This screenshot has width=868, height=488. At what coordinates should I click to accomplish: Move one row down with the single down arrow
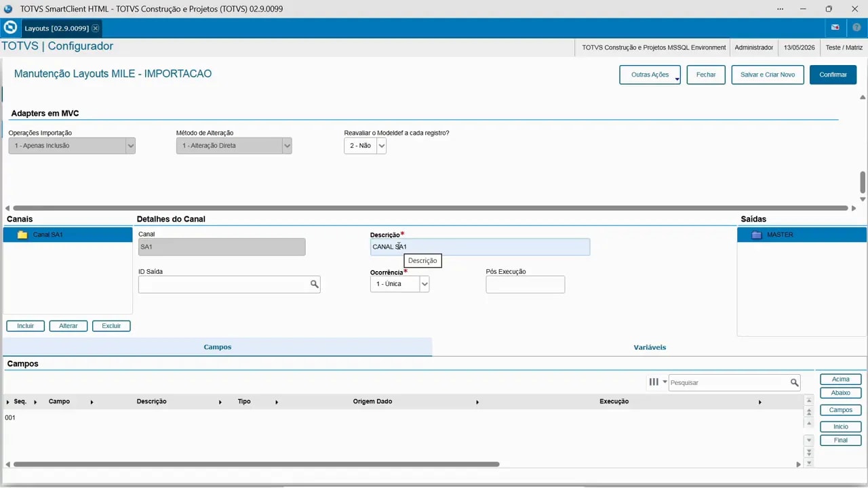coord(809,441)
